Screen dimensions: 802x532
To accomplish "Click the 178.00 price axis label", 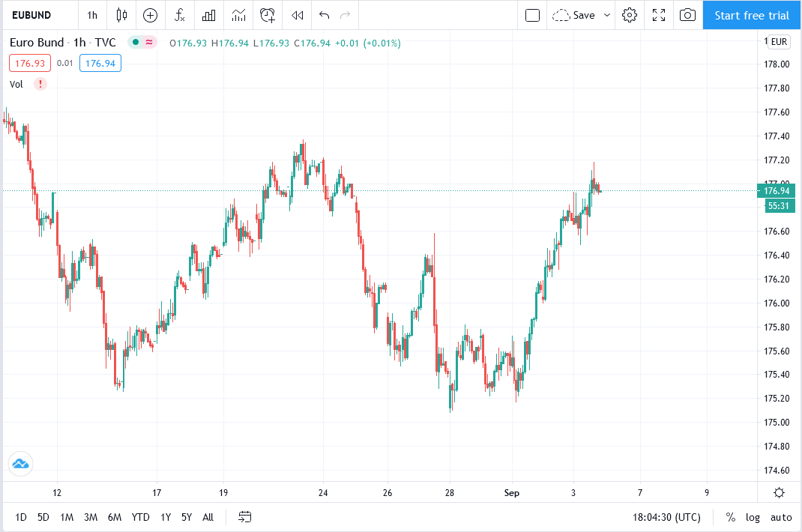I will tap(777, 64).
